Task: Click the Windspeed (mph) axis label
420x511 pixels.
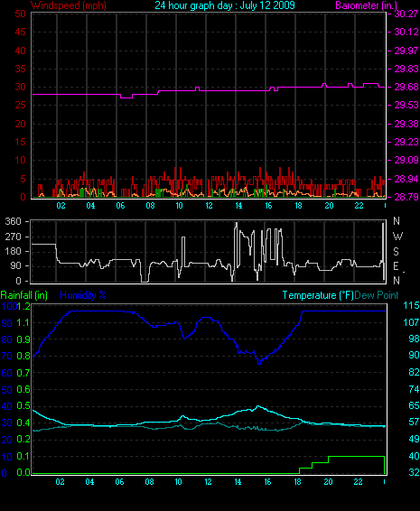Action: (69, 5)
